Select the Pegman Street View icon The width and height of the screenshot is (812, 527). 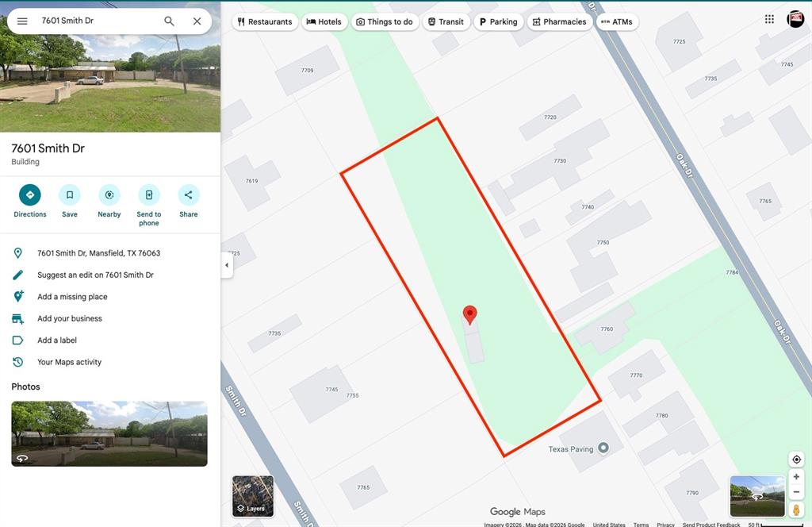(796, 510)
